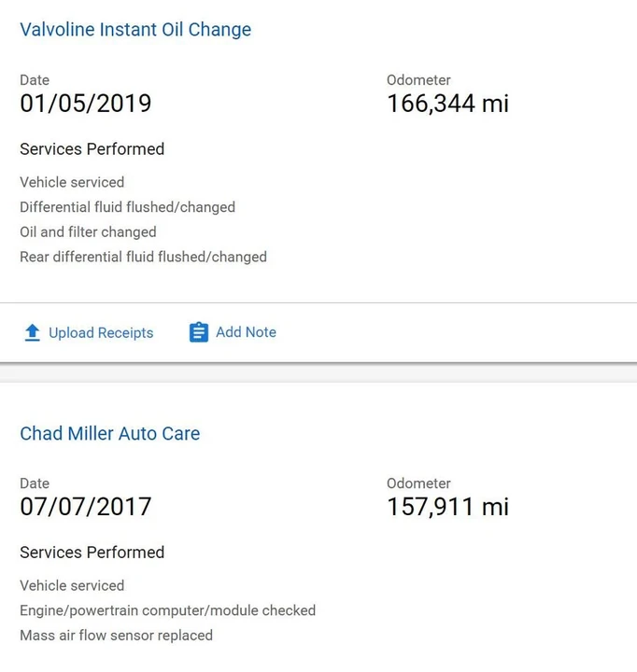The width and height of the screenshot is (637, 672).
Task: Click Engine/powertrain computer/module checked entry
Action: [x=168, y=610]
